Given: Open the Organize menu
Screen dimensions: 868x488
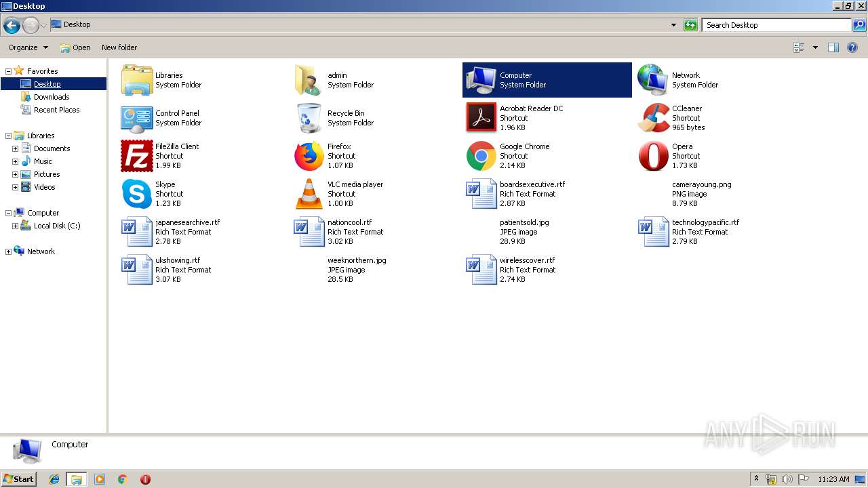Looking at the screenshot, I should coord(28,47).
